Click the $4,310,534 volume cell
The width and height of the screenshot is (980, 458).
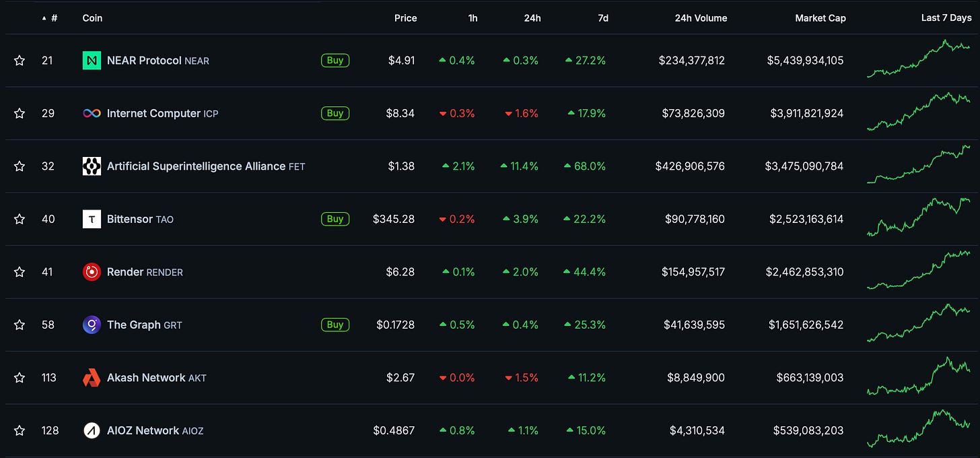click(697, 430)
